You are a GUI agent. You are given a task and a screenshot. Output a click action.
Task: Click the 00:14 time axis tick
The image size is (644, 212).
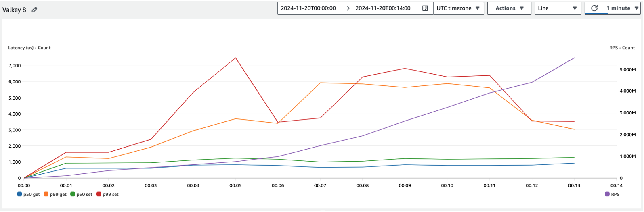617,185
